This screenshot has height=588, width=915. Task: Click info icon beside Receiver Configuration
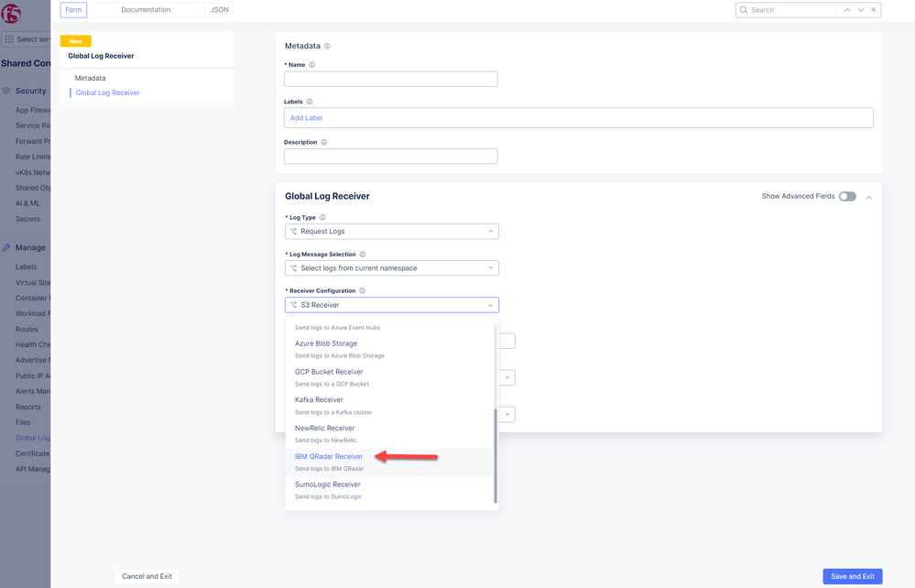coord(362,291)
